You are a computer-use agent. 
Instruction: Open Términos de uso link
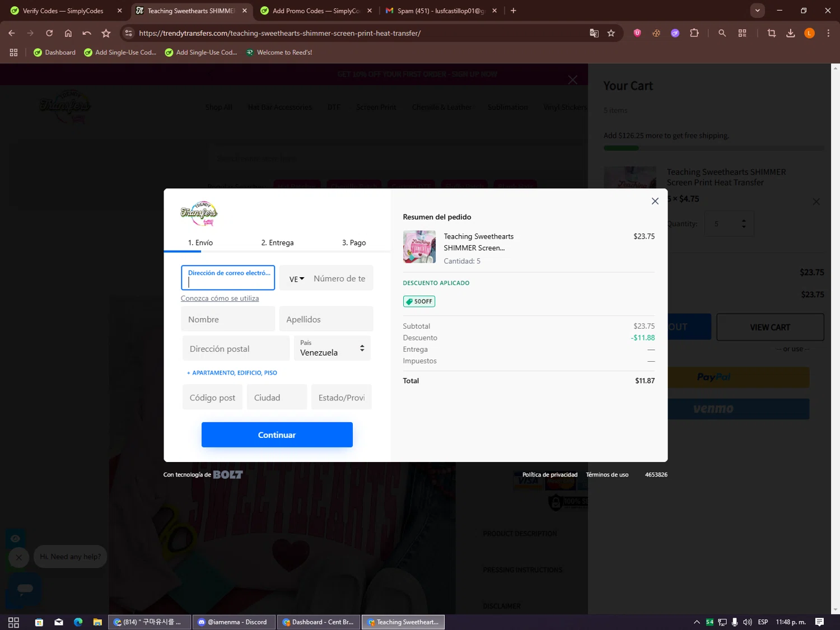point(607,475)
